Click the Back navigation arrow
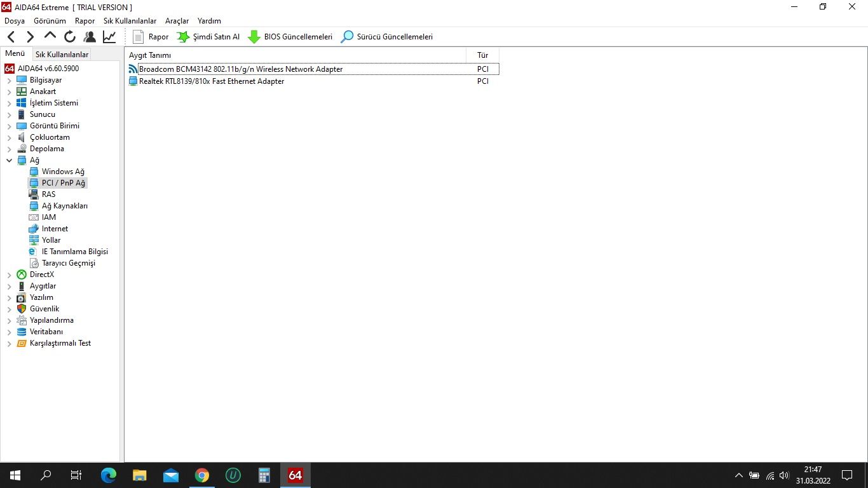 pos(11,37)
